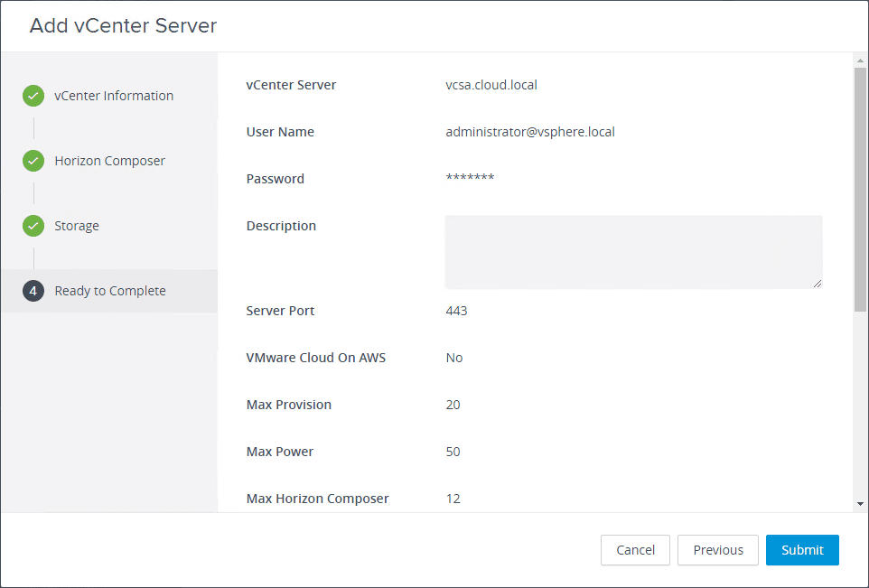The height and width of the screenshot is (588, 869).
Task: Click the vCenter Information green checkmark icon
Action: coord(33,96)
